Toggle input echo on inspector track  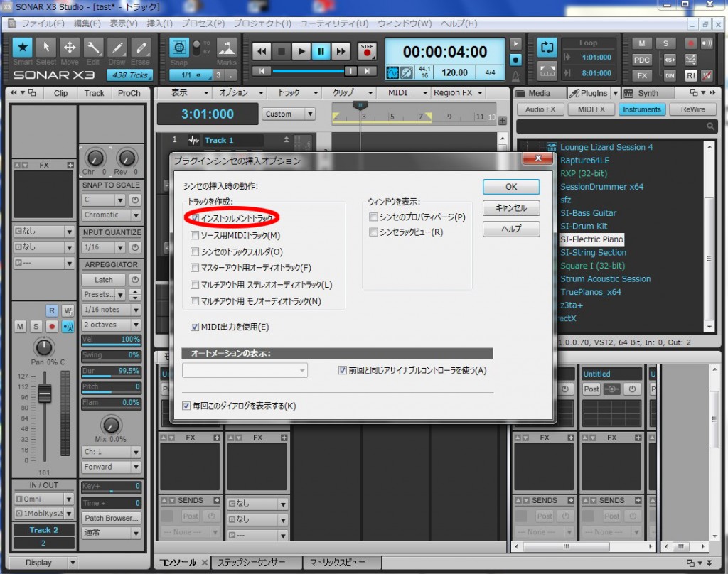tap(68, 327)
